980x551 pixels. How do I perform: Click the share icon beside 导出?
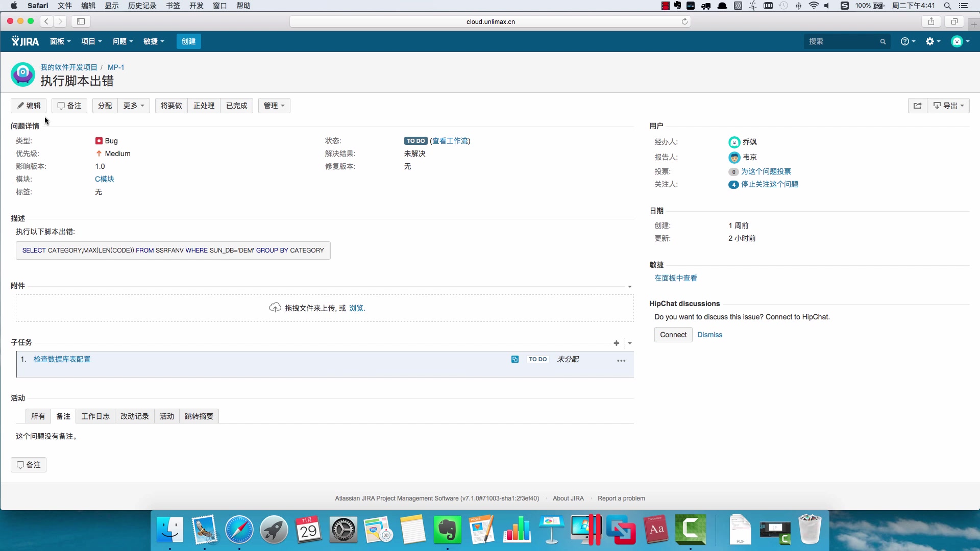click(x=917, y=106)
